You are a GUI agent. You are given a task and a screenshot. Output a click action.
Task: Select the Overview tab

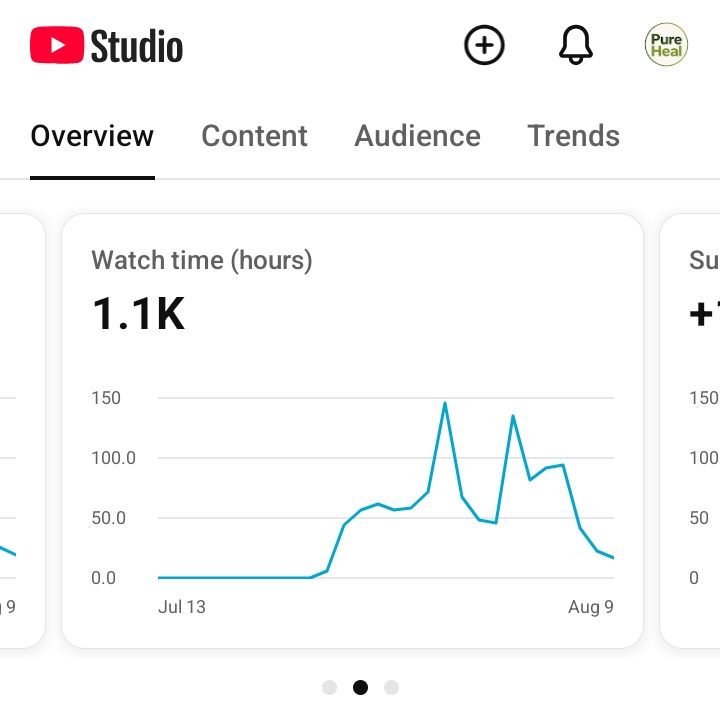[x=92, y=136]
